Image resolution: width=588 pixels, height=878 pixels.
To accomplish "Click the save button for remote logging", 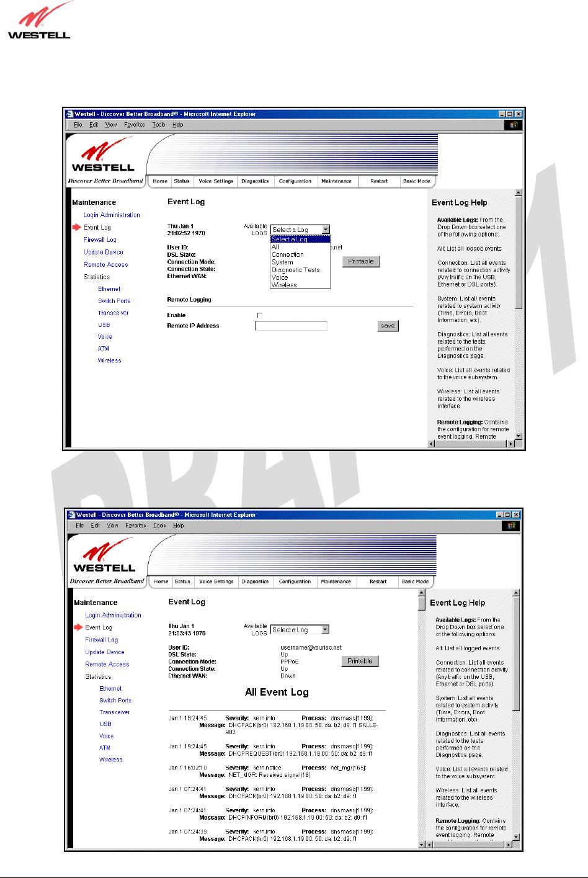I will tap(388, 326).
